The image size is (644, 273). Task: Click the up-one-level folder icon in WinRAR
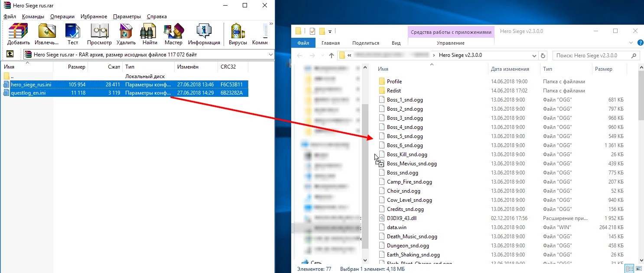pyautogui.click(x=10, y=54)
